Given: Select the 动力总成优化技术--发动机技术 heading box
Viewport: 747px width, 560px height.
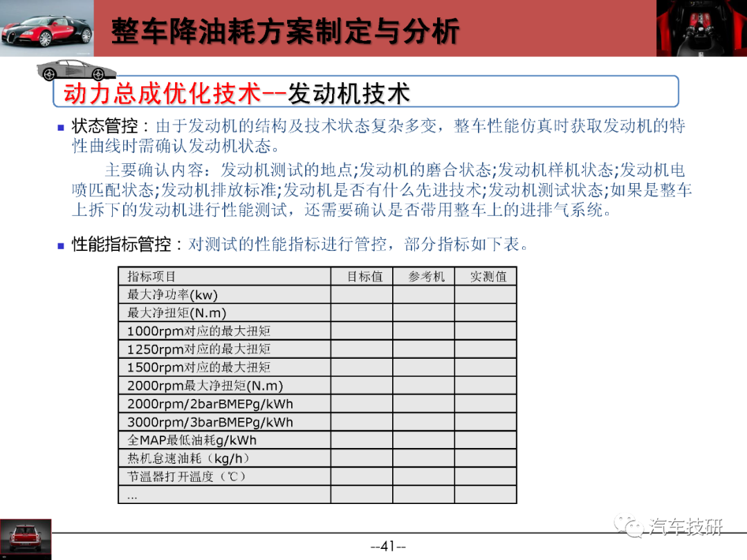Looking at the screenshot, I should 365,91.
